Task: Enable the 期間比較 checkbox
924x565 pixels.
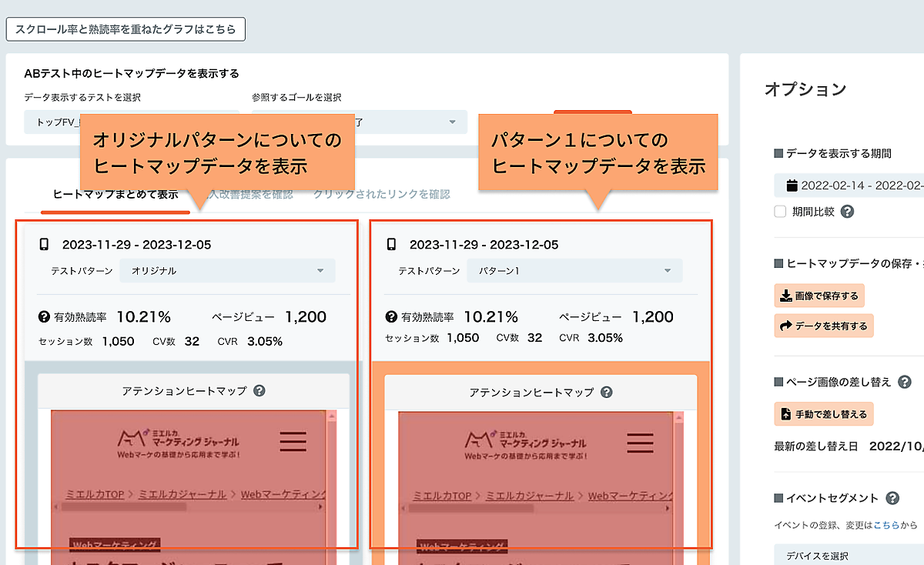Action: [x=780, y=212]
